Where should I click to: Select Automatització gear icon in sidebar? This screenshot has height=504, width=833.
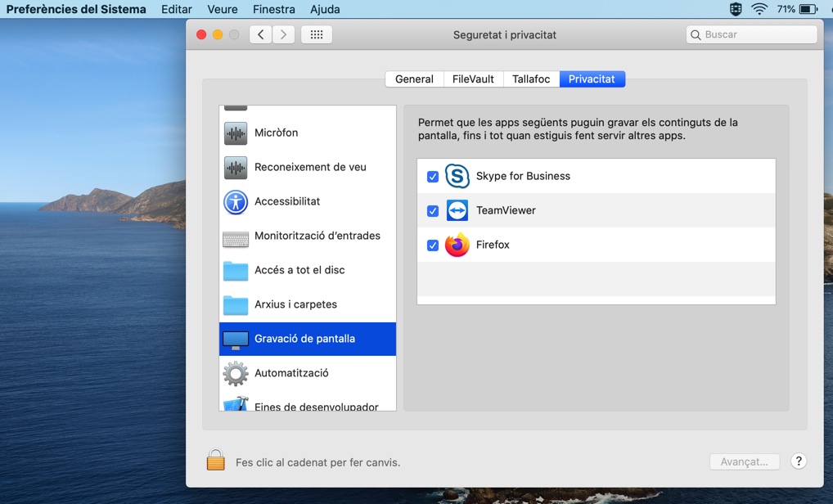coord(236,373)
